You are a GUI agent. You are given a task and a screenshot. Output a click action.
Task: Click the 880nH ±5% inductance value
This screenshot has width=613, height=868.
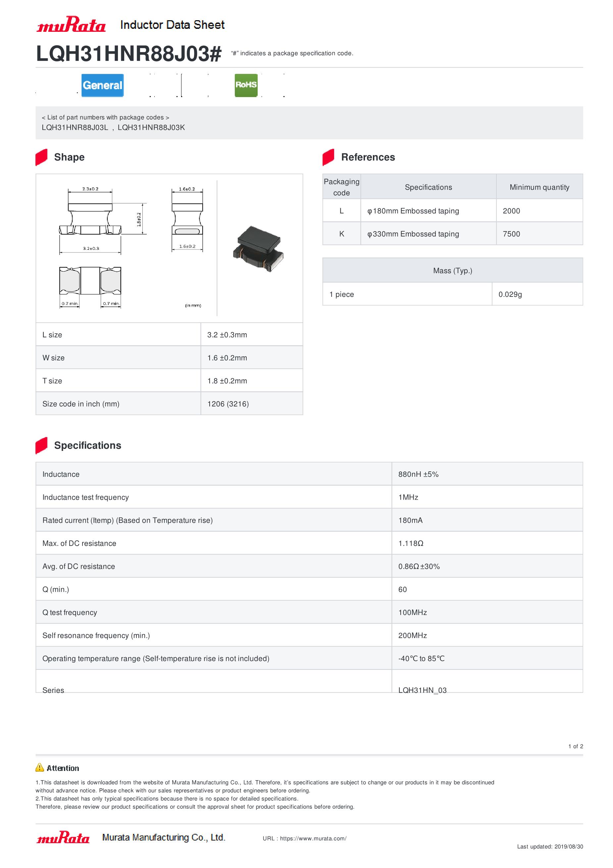point(418,474)
